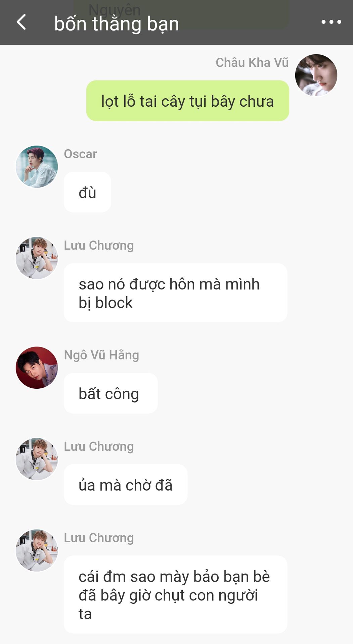Tap the sender name 'Châu Kha Vũ'
This screenshot has width=353, height=644.
[x=252, y=63]
